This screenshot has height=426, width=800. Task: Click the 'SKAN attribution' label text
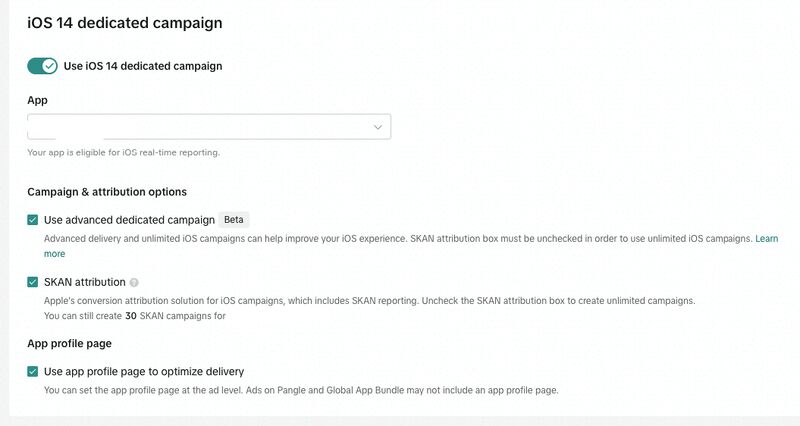coord(85,282)
